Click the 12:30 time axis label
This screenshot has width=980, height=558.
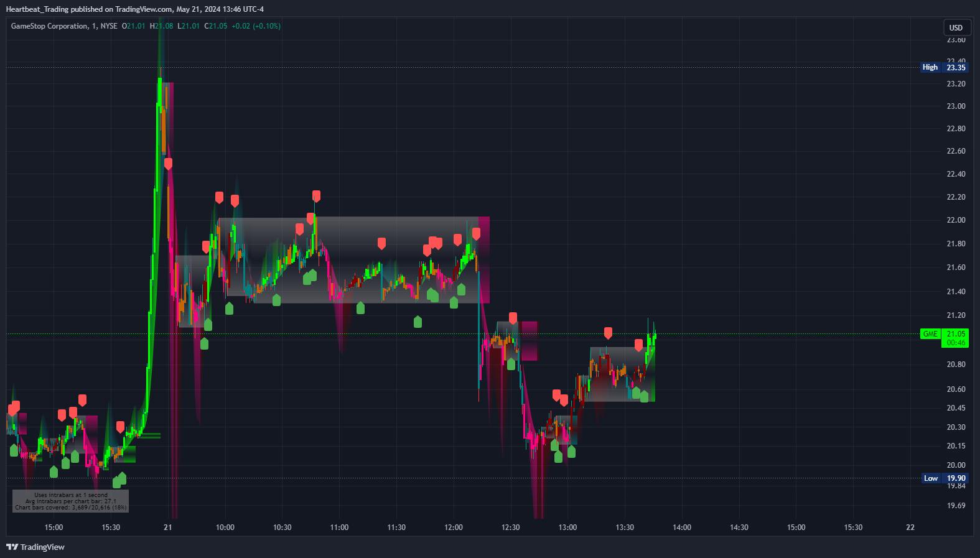[x=510, y=528]
